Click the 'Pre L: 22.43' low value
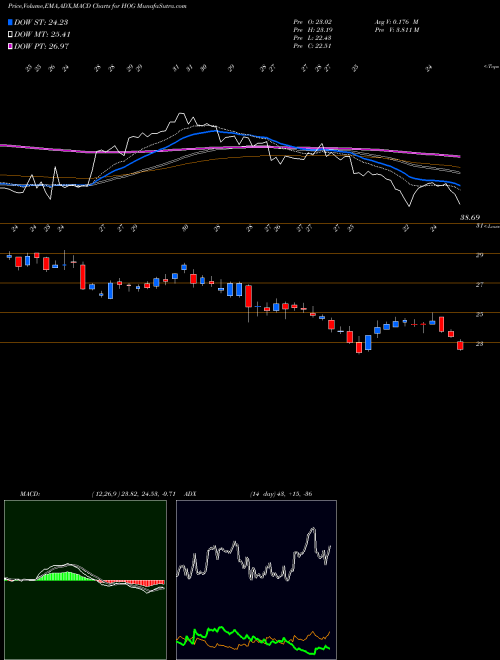This screenshot has width=500, height=660. (x=313, y=38)
